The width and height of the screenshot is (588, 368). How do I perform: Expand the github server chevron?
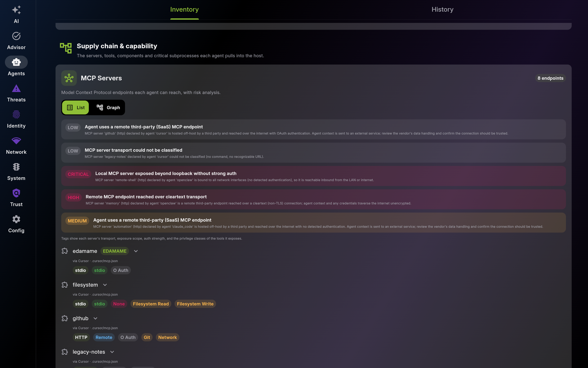point(96,318)
